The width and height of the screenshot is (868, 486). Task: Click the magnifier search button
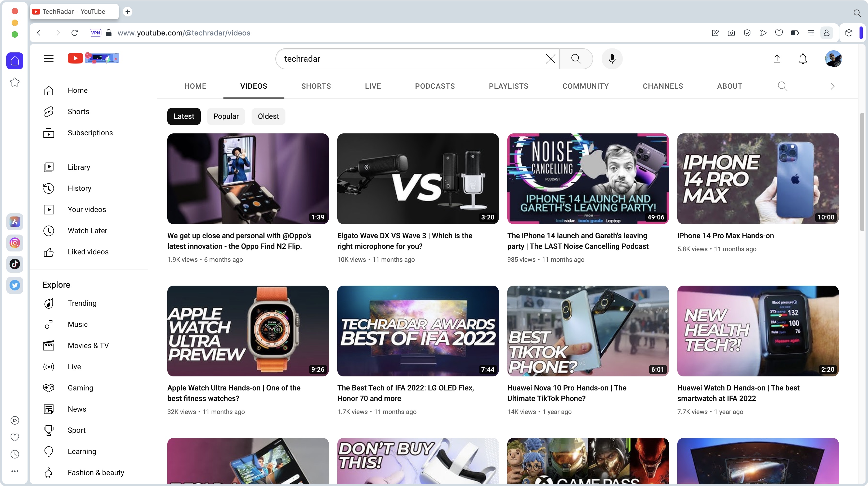pyautogui.click(x=576, y=58)
